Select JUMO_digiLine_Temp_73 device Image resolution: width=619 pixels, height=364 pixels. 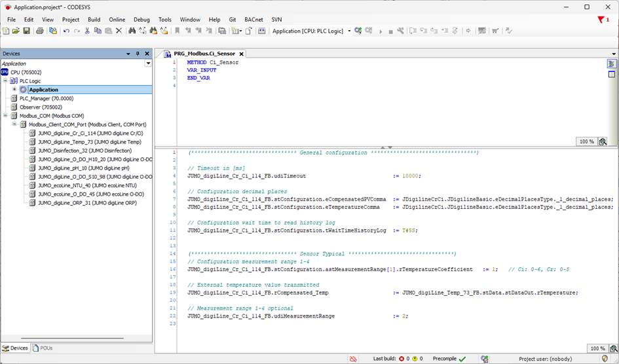(x=90, y=141)
